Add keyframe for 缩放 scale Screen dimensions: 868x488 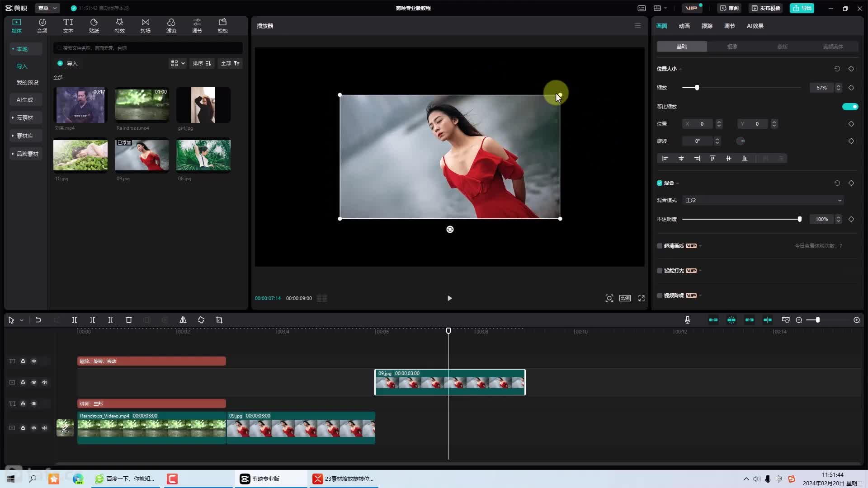click(851, 88)
